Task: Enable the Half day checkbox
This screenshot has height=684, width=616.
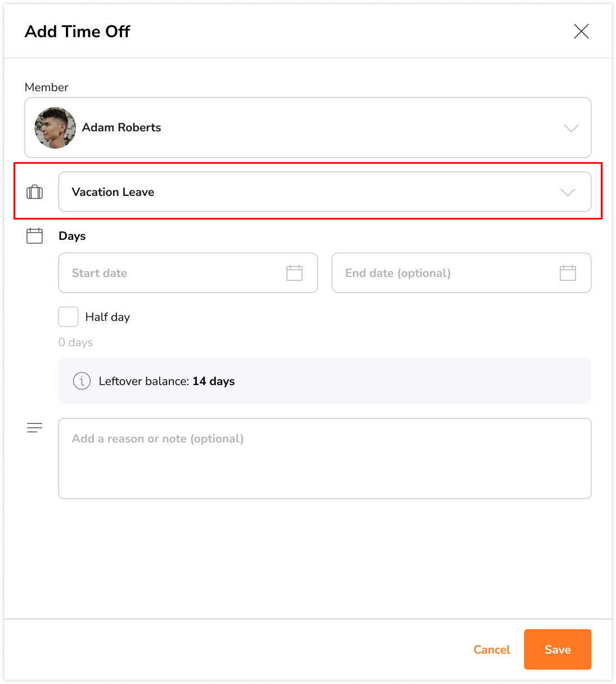Action: [68, 316]
